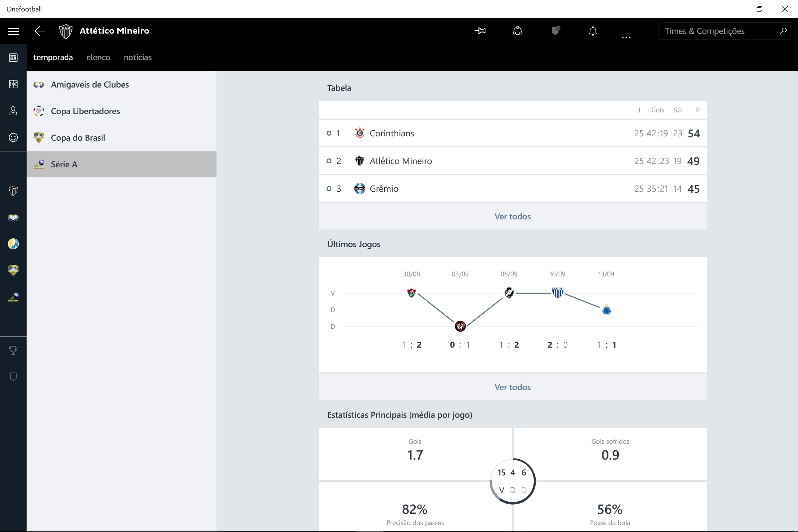The height and width of the screenshot is (532, 798).
Task: Open notifications bell for the team
Action: point(593,31)
